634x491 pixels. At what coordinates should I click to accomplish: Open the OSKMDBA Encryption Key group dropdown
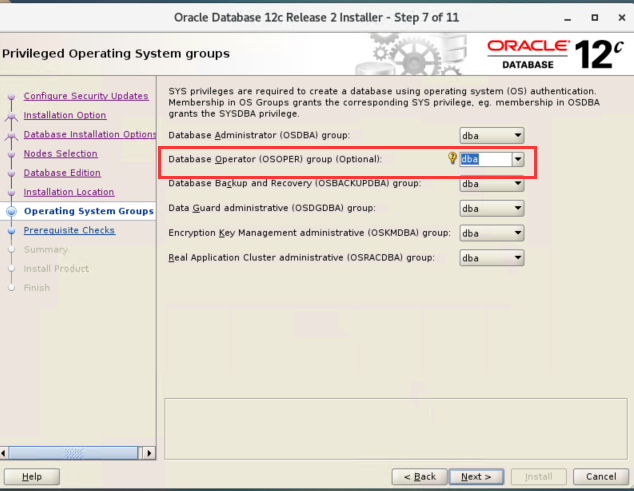pyautogui.click(x=492, y=233)
